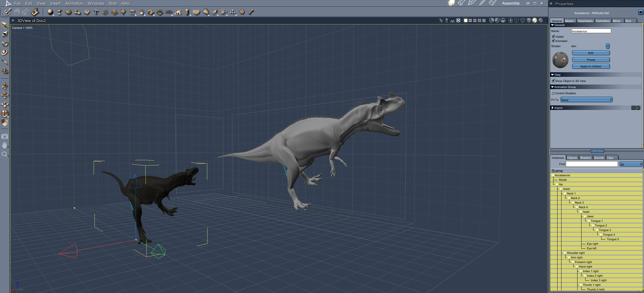Pick the Rotate tool in left sidebar
Image resolution: width=644 pixels, height=293 pixels.
[x=5, y=44]
